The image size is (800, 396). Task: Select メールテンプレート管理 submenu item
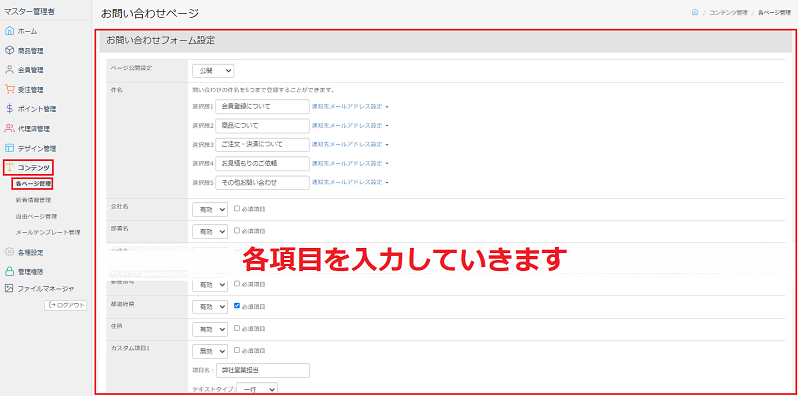click(48, 232)
